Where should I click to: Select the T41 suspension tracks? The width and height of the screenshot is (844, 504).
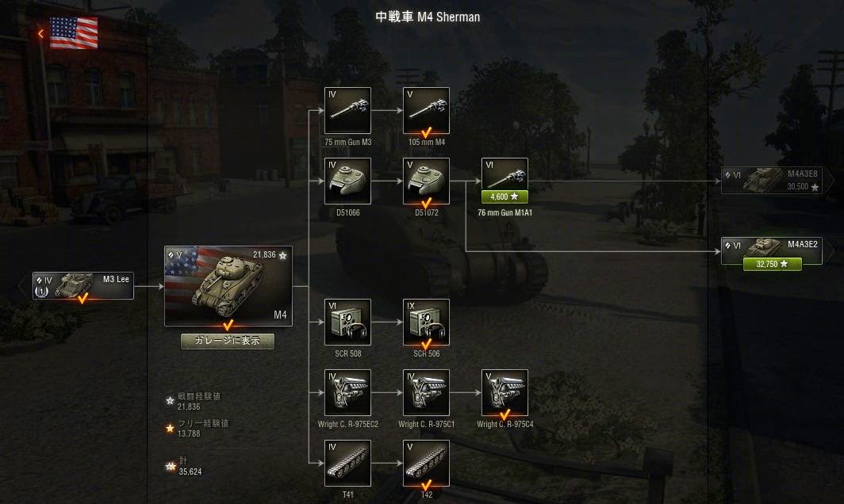click(x=347, y=463)
